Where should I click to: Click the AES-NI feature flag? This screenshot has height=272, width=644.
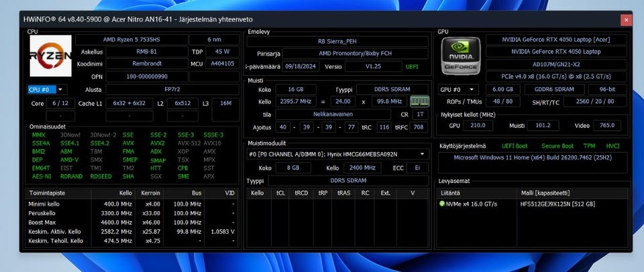(x=42, y=176)
